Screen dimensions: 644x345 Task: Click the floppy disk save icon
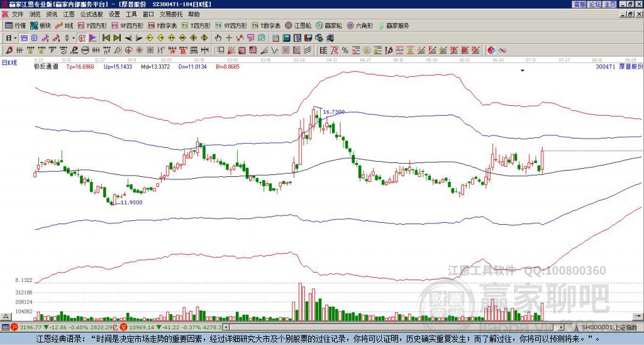pos(308,38)
